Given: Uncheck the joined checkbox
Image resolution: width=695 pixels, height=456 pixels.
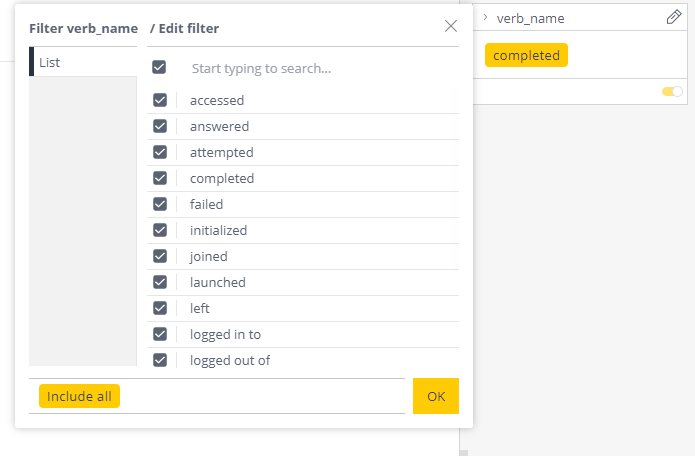Looking at the screenshot, I should [x=160, y=256].
